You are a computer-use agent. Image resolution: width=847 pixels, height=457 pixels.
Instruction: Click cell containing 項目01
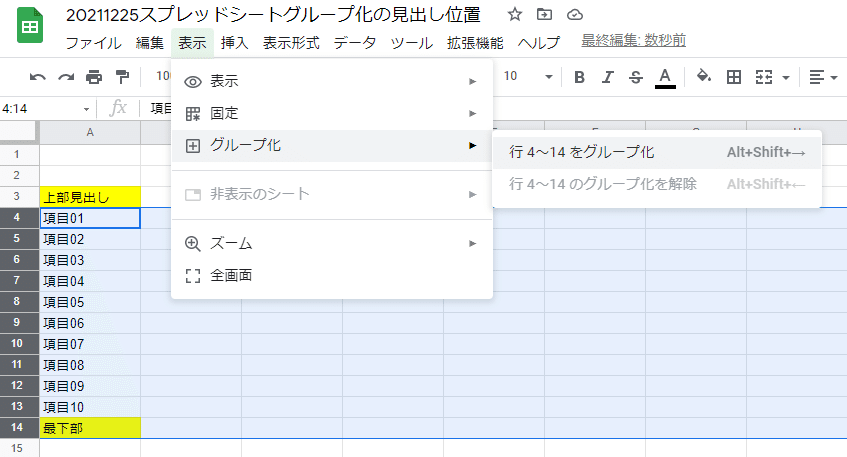point(90,218)
